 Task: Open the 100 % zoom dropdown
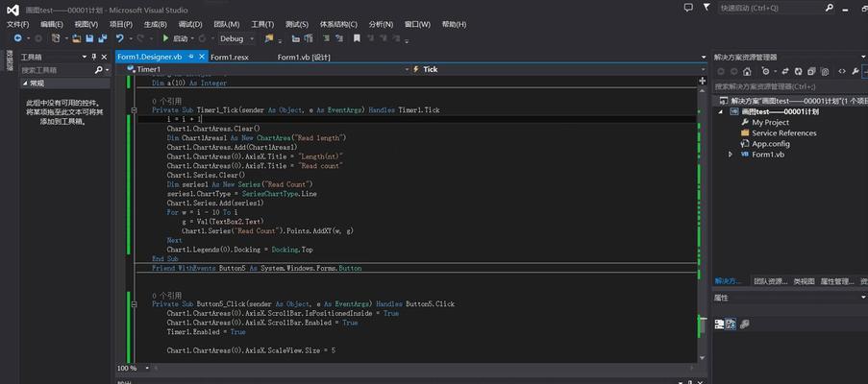[147, 368]
